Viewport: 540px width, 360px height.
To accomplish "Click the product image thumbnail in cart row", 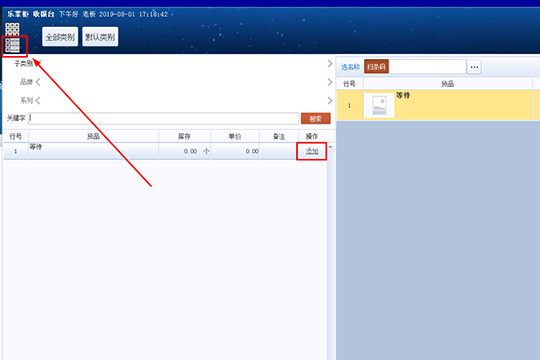I will (380, 105).
